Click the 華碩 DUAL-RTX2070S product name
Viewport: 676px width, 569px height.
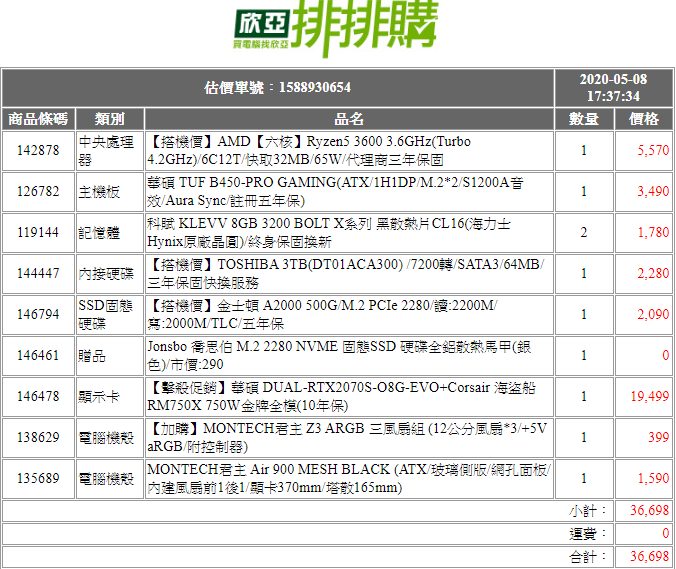341,397
